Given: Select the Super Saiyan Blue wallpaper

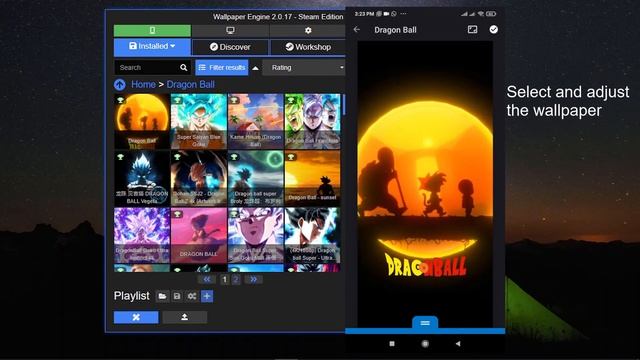Looking at the screenshot, I should pyautogui.click(x=199, y=121).
